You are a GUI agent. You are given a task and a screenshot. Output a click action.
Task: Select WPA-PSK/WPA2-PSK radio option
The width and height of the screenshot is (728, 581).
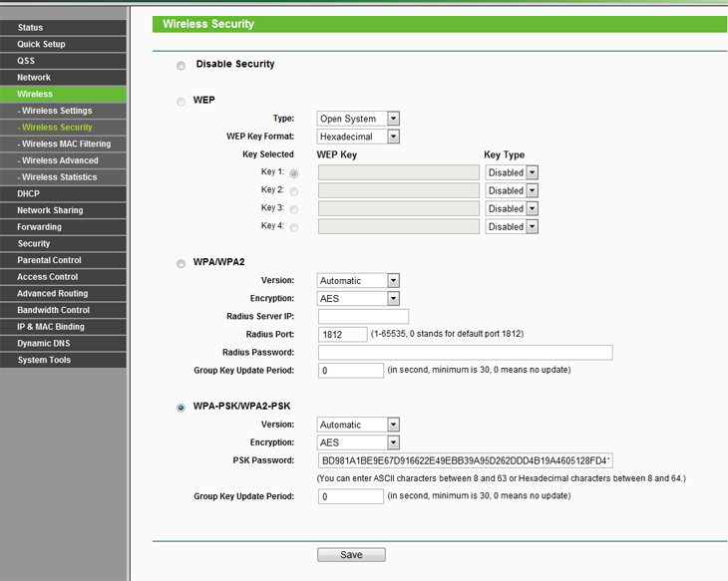(181, 408)
